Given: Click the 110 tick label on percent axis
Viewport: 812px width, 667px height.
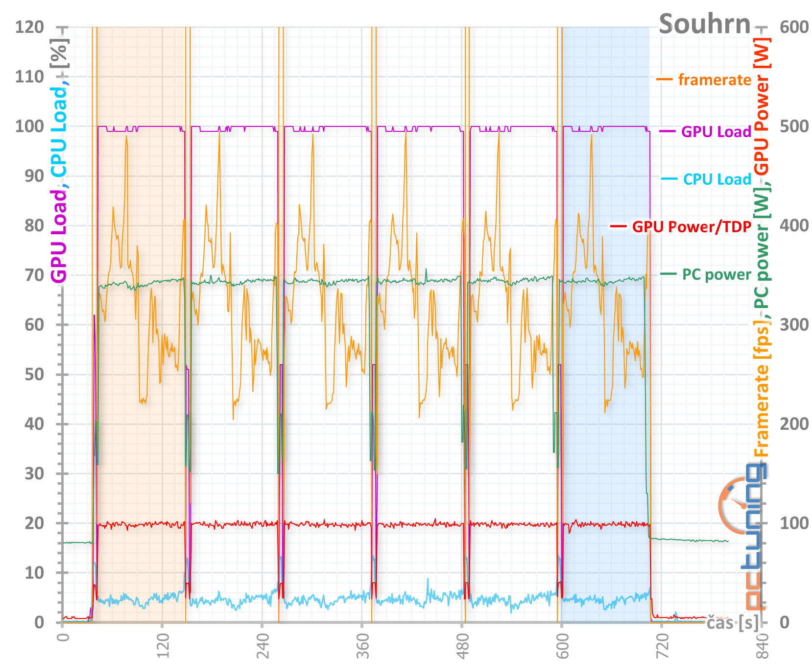Looking at the screenshot, I should point(29,76).
